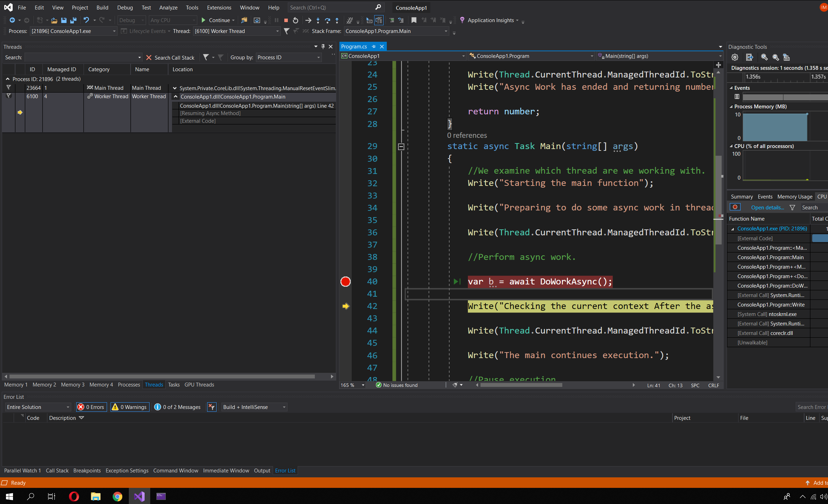Click the Save All icon
Viewport: 828px width, 504px height.
tap(73, 20)
